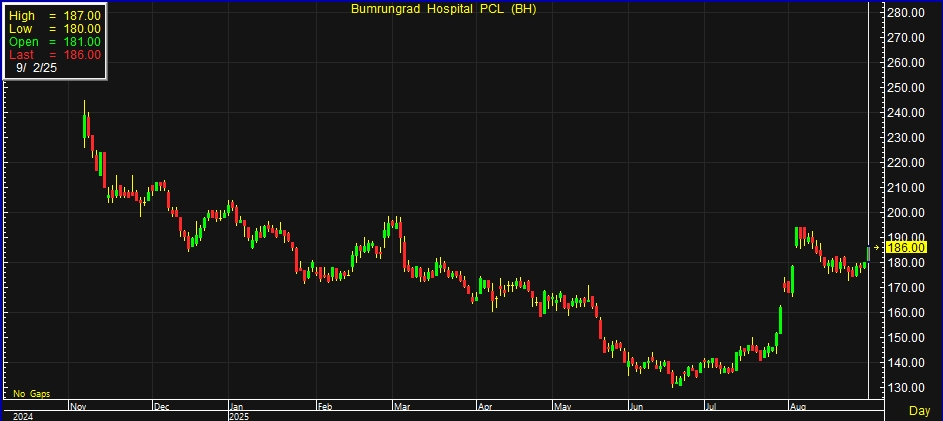Screen dimensions: 943x421
Task: Click the red Last 186.00 reading
Action: [x=54, y=54]
